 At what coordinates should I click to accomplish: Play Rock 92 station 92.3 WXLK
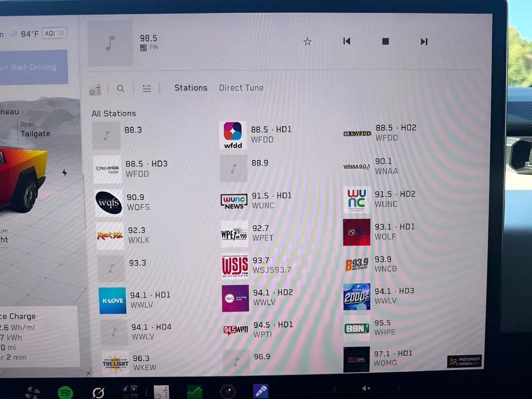click(x=123, y=235)
